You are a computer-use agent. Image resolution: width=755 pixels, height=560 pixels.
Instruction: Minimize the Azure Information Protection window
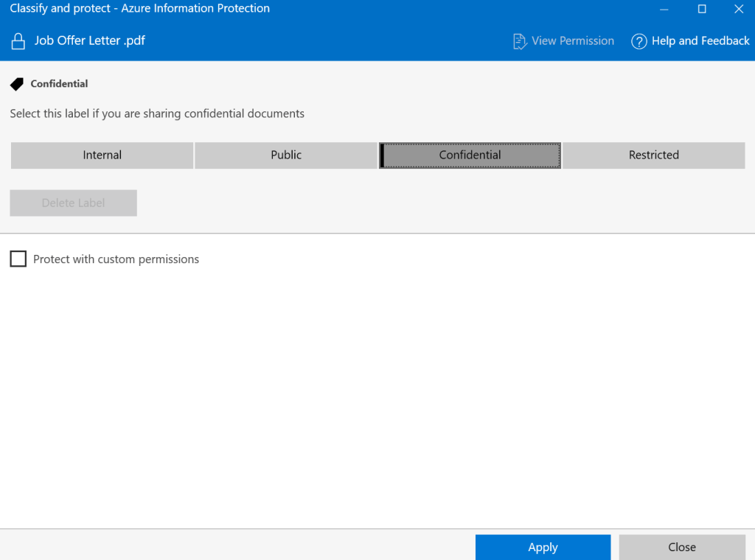[664, 9]
